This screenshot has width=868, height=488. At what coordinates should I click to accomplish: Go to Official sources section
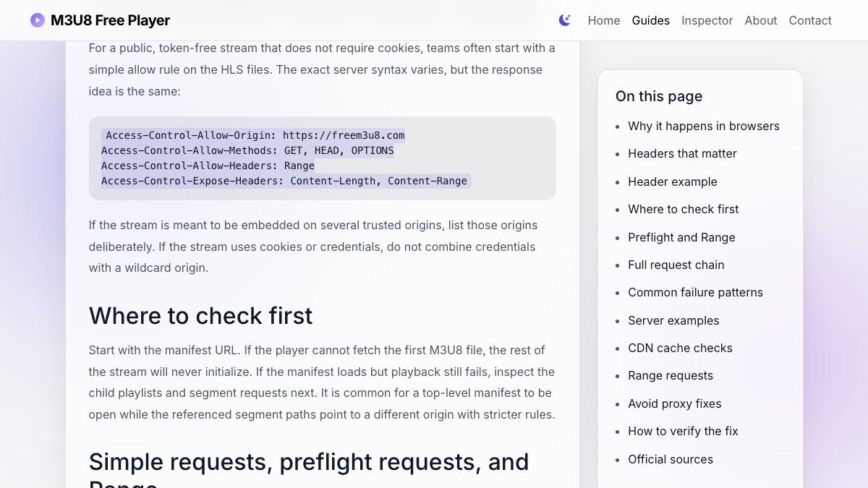point(671,459)
